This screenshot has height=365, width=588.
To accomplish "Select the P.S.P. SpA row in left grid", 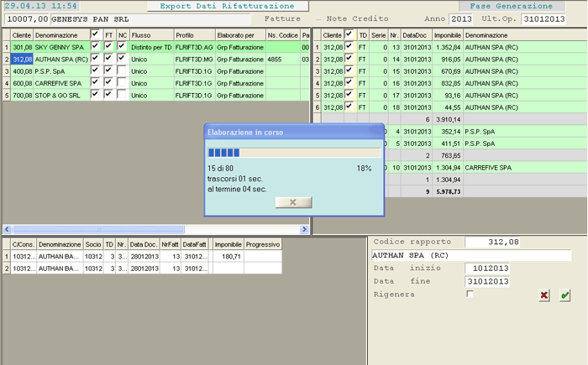I will (x=156, y=71).
